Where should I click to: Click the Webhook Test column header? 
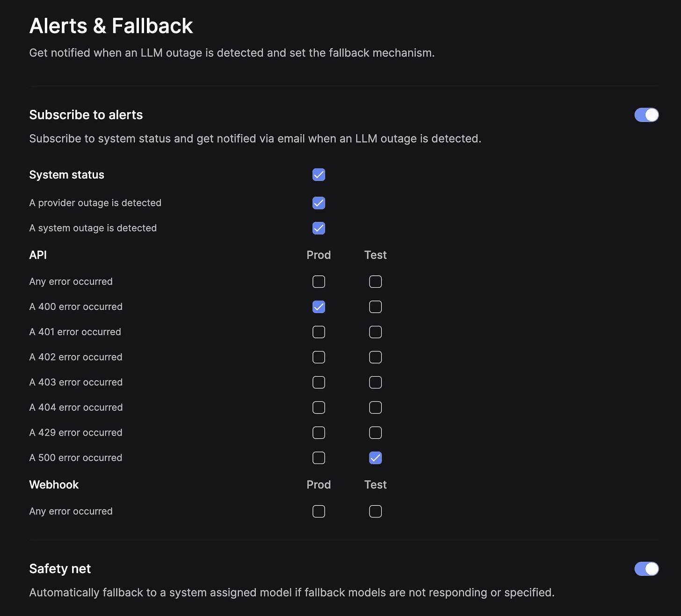coord(375,485)
